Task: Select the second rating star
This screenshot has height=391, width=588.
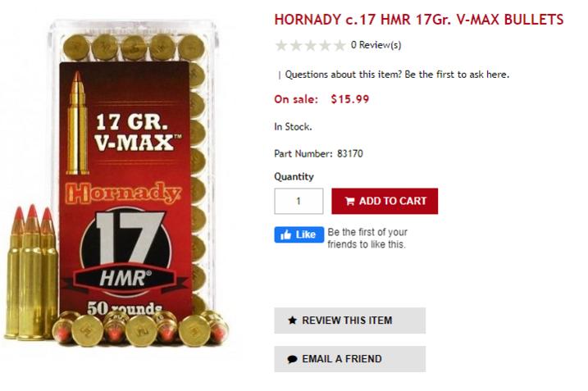Action: click(296, 46)
